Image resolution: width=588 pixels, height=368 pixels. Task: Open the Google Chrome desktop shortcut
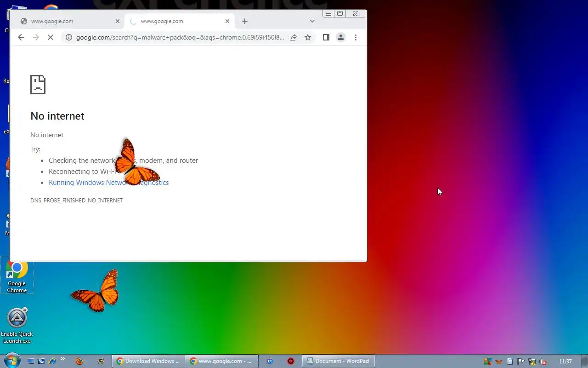click(x=17, y=276)
